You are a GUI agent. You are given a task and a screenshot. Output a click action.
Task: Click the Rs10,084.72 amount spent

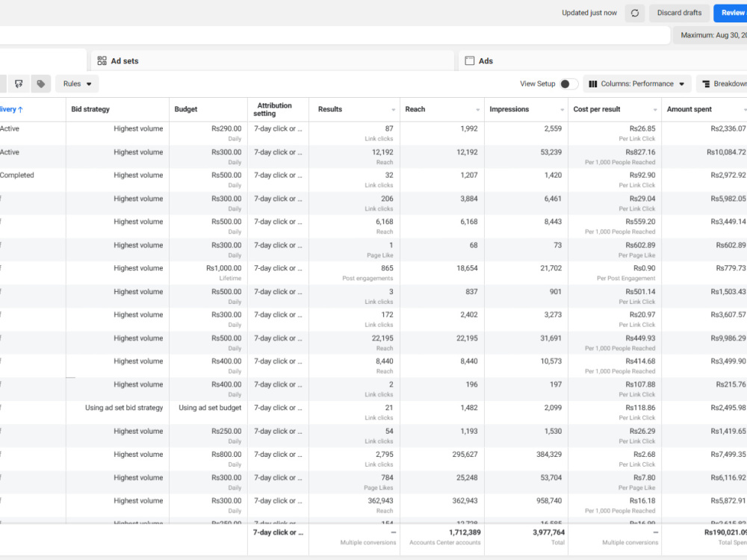click(x=726, y=152)
